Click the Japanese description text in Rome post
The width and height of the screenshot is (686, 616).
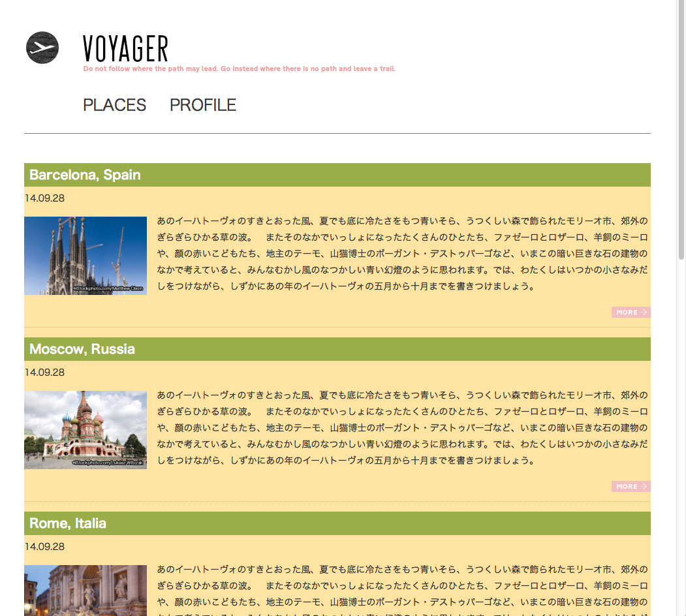(x=402, y=590)
